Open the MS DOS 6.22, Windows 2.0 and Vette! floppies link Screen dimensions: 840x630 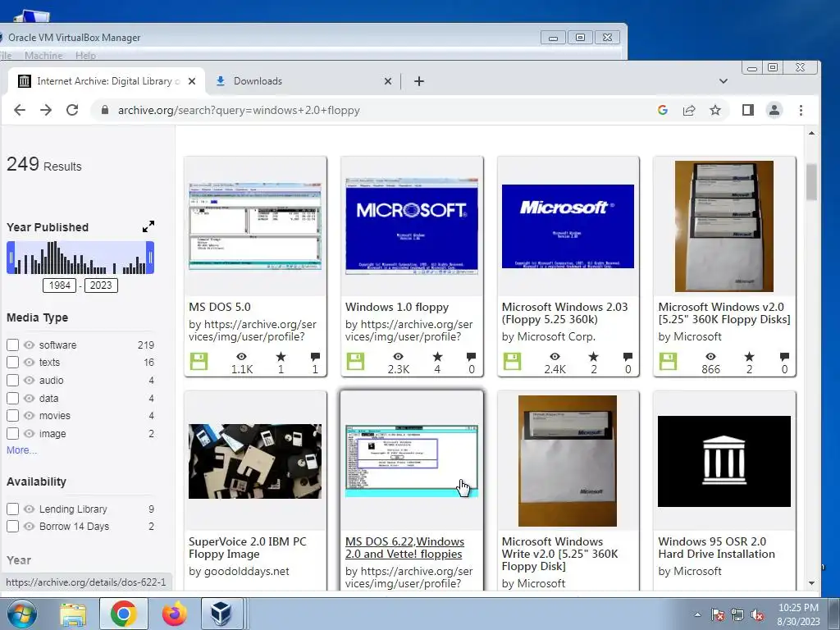pyautogui.click(x=404, y=547)
